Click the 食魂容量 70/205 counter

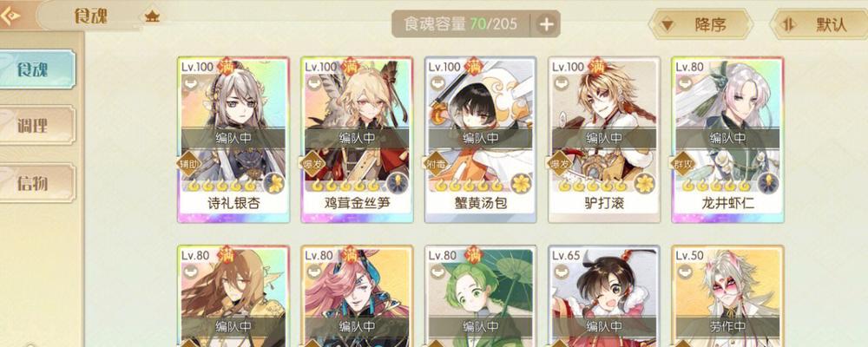tap(461, 24)
